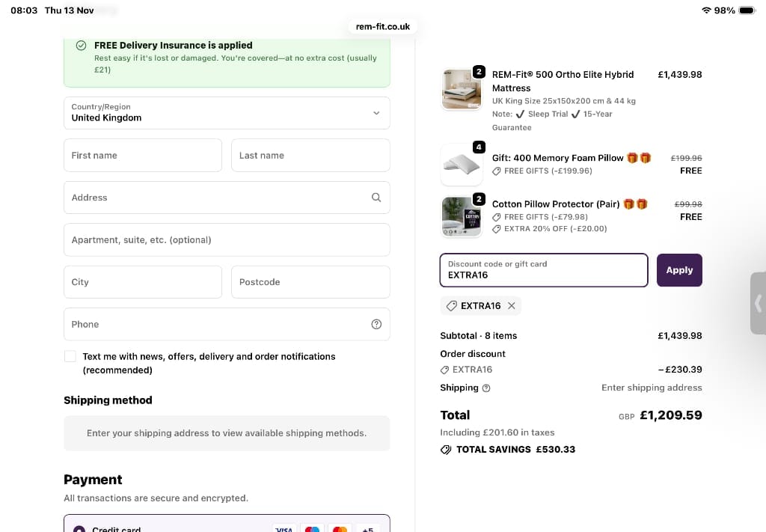
Task: Click the Phone number field
Action: click(227, 324)
